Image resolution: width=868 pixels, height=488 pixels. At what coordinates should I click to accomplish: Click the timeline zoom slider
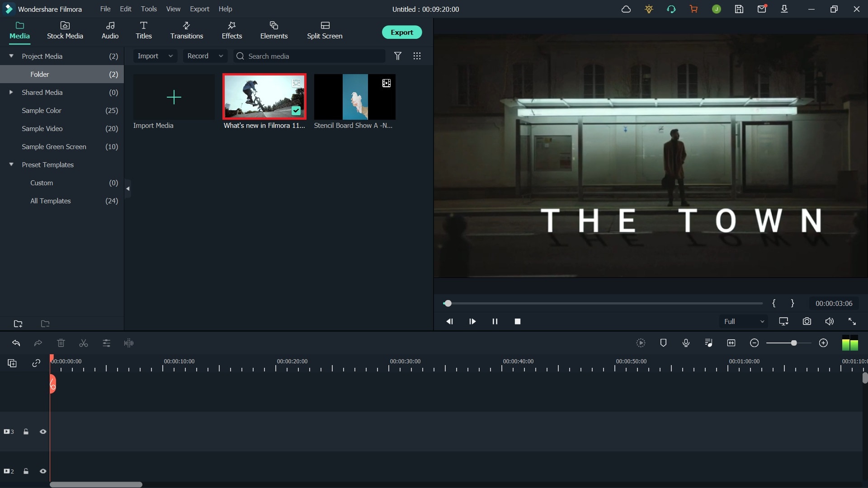pyautogui.click(x=793, y=343)
